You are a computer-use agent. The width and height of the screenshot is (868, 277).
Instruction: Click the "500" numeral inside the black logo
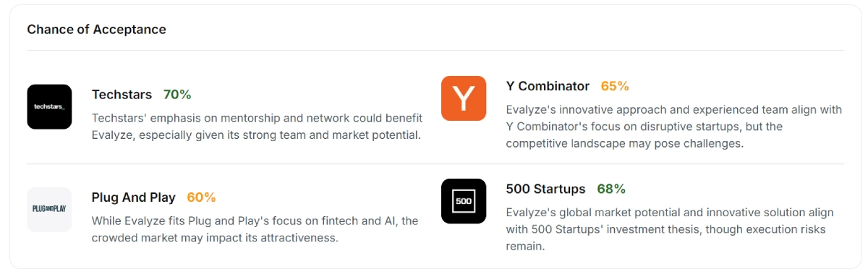[464, 201]
